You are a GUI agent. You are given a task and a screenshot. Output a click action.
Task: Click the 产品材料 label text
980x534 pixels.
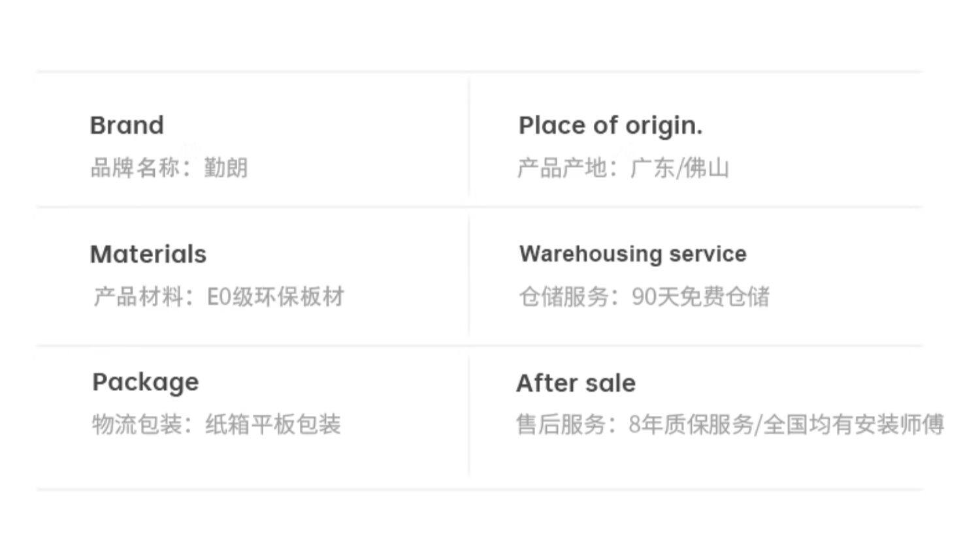pyautogui.click(x=138, y=296)
